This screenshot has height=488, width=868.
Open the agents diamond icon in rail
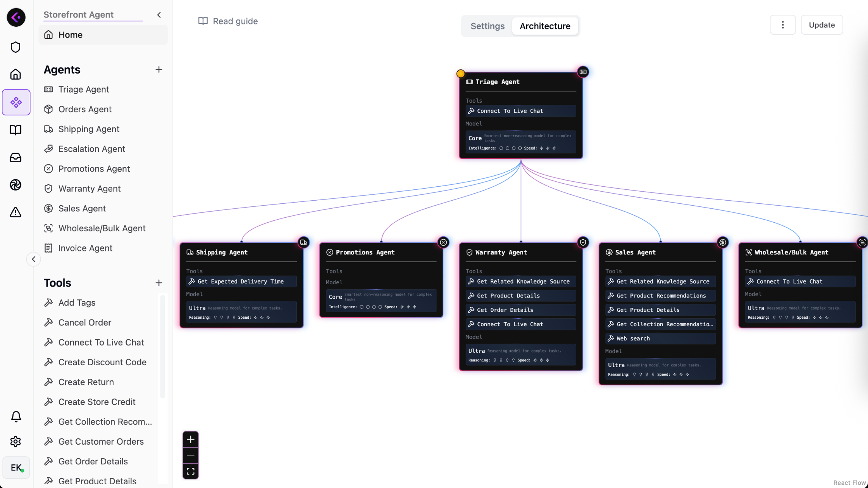(16, 102)
